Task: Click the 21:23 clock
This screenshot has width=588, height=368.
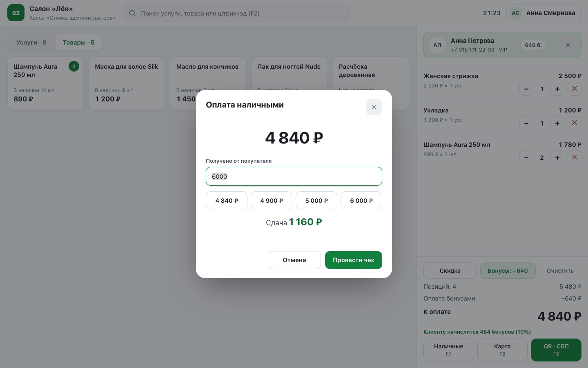Action: (492, 13)
